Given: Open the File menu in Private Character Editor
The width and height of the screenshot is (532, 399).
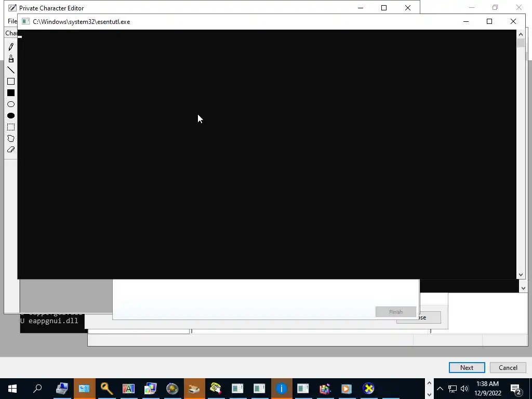Looking at the screenshot, I should (x=12, y=21).
